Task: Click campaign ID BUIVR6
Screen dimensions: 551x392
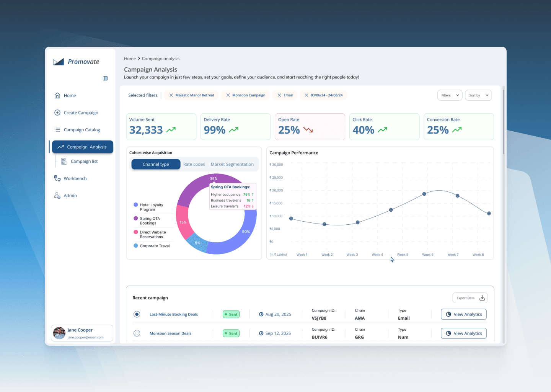Action: [320, 337]
